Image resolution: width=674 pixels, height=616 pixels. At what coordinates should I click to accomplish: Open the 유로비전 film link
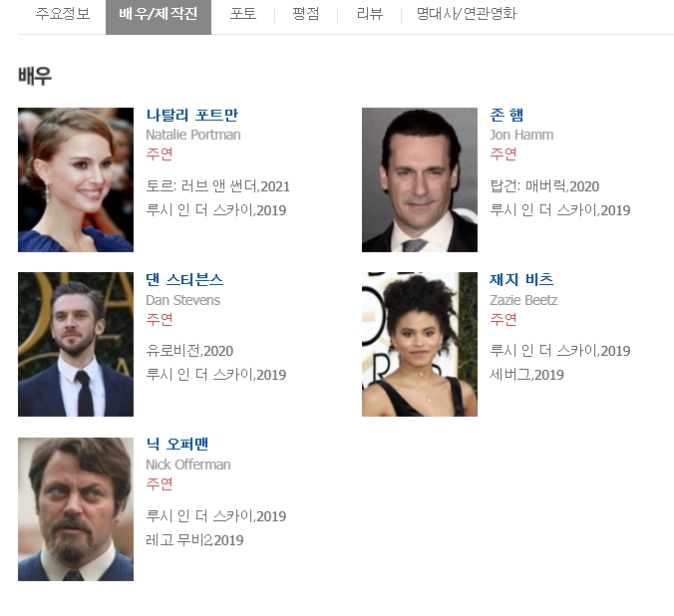tap(173, 351)
